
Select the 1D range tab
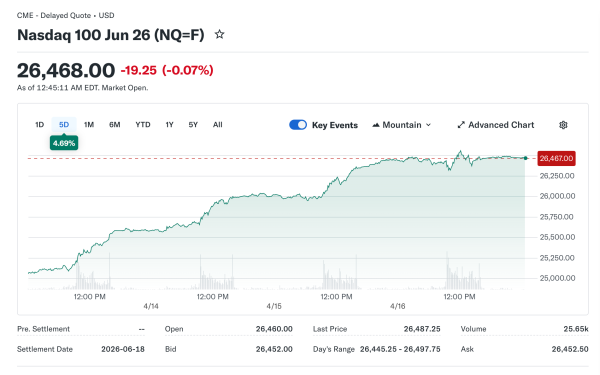pyautogui.click(x=39, y=124)
